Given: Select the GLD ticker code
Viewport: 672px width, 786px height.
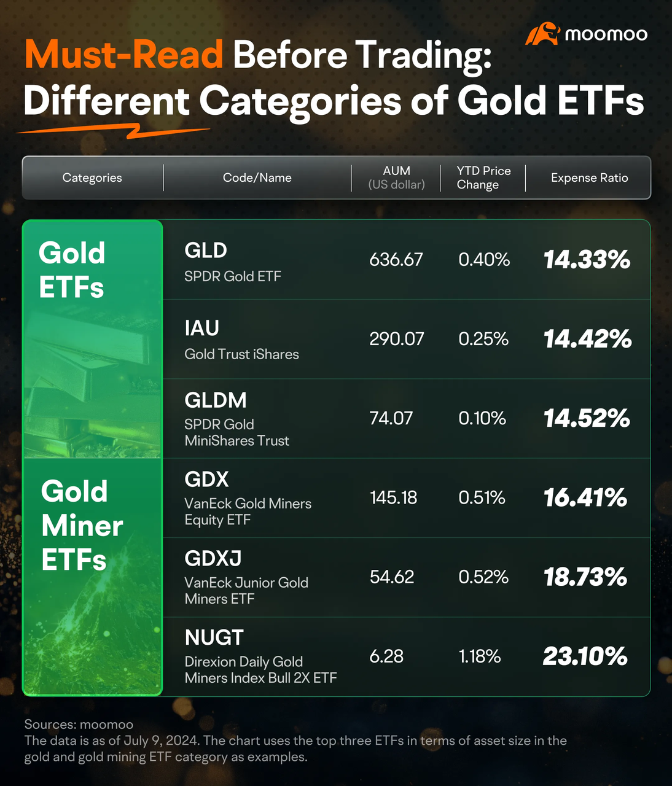Looking at the screenshot, I should click(206, 251).
